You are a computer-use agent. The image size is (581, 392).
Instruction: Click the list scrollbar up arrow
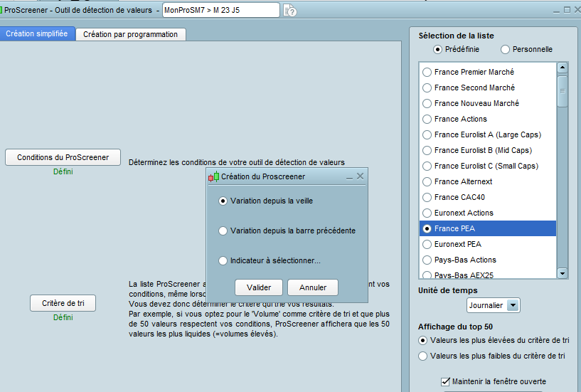563,68
